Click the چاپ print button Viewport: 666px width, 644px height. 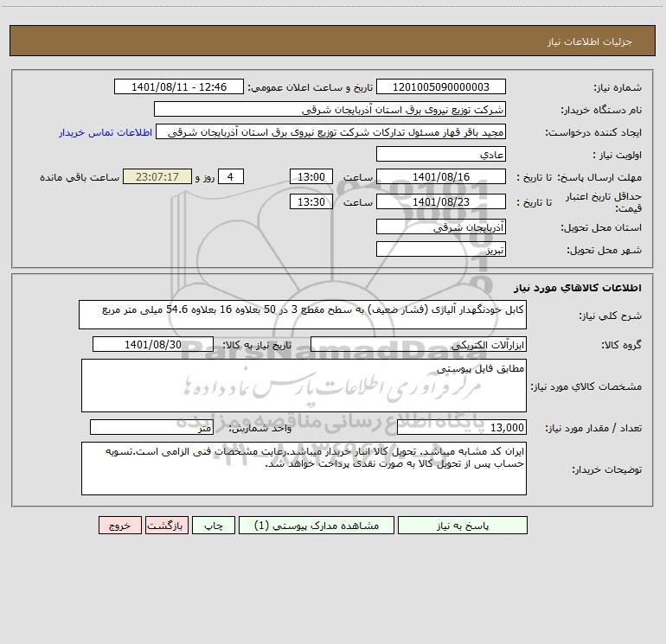tap(214, 525)
